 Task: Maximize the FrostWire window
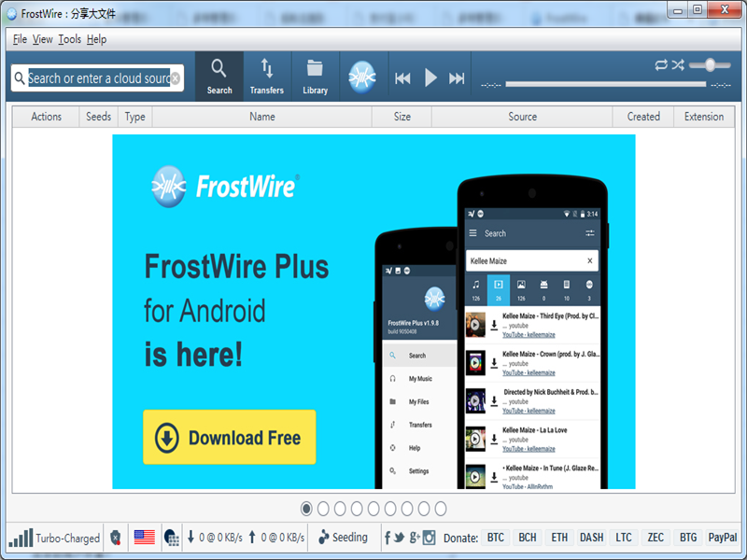click(x=697, y=9)
